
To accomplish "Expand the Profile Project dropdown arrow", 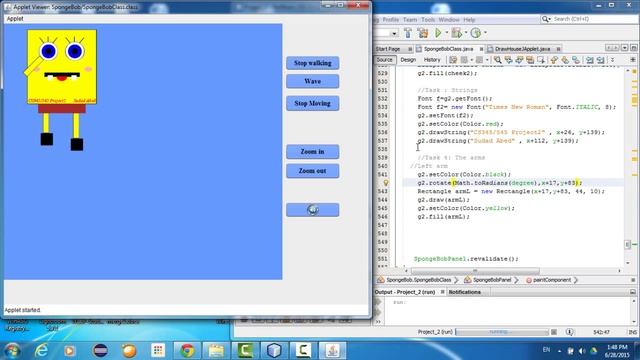I will [485, 33].
